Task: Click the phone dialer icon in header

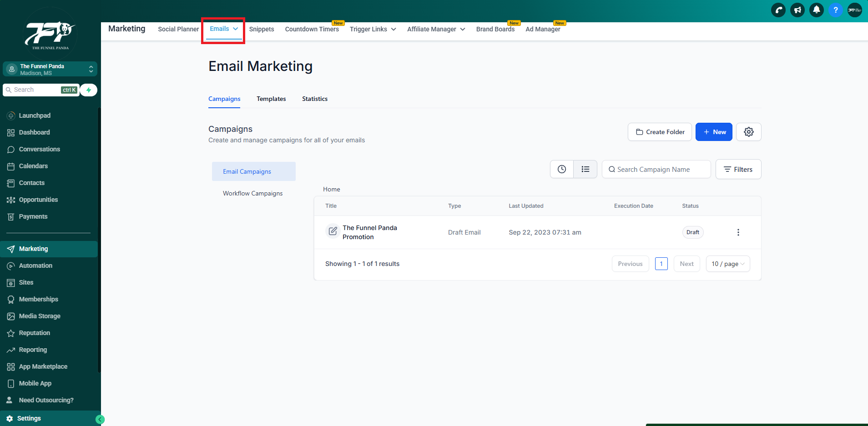Action: pos(778,10)
